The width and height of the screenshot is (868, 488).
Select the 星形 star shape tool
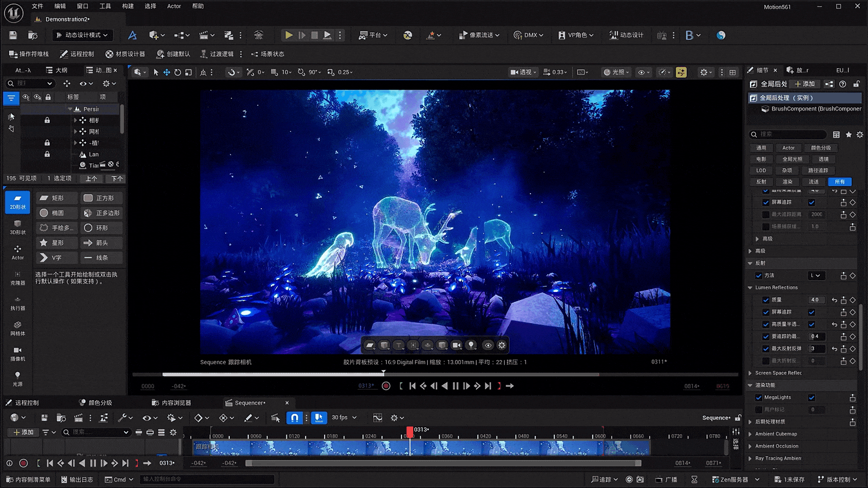tap(56, 243)
